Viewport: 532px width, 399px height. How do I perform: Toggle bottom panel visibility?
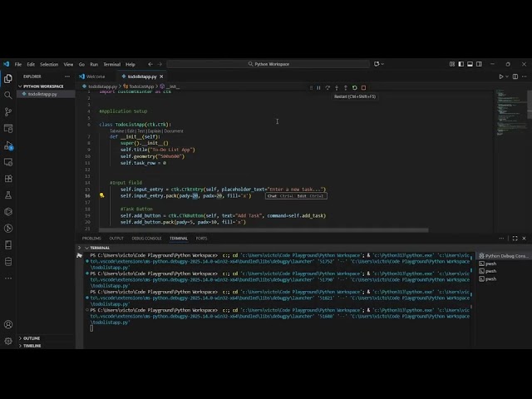click(470, 64)
